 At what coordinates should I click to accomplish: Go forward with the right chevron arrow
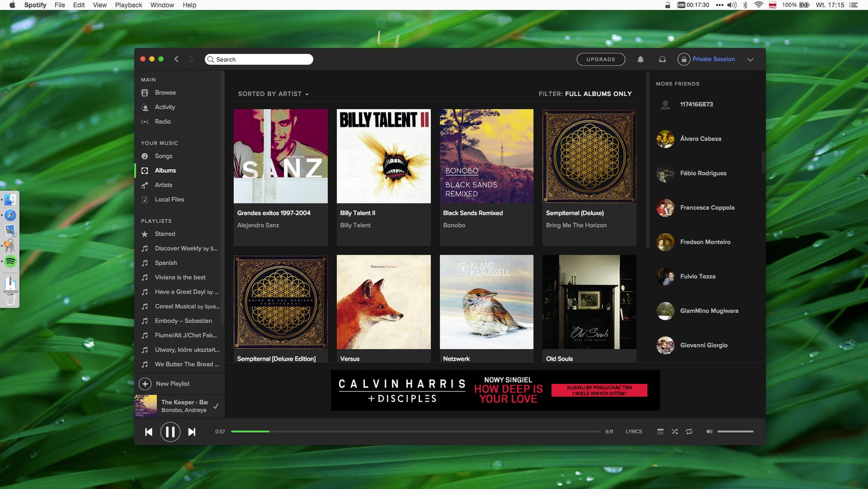click(191, 59)
